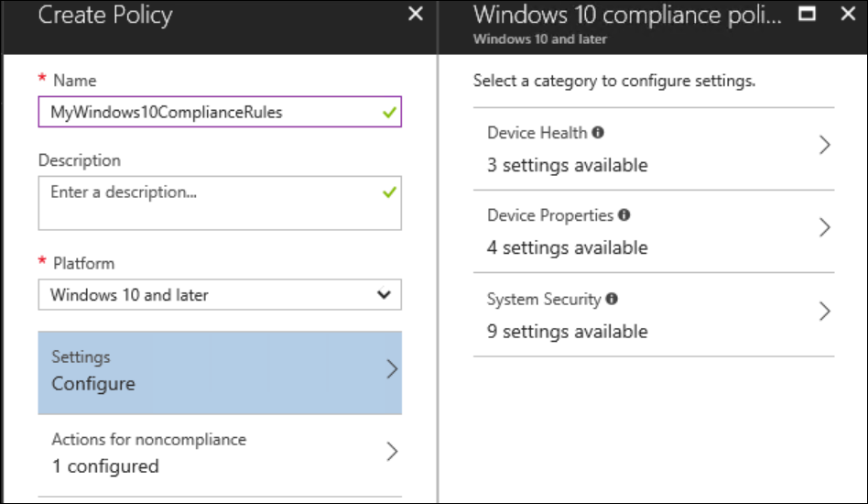Click the Name input field
The height and width of the screenshot is (504, 868).
(x=220, y=112)
